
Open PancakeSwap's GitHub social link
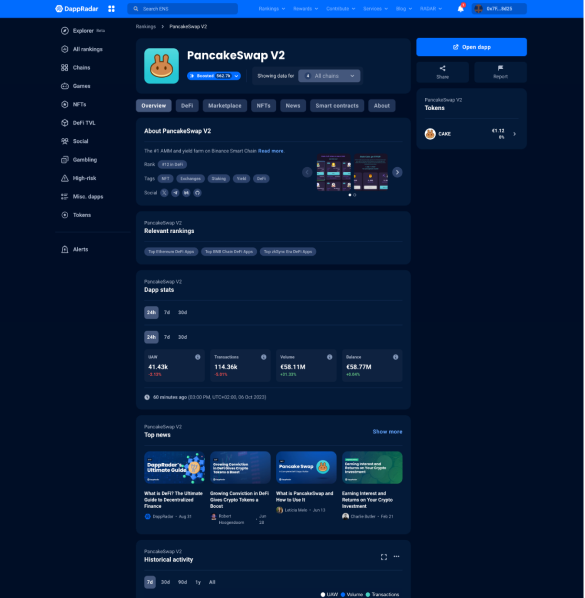coord(197,193)
